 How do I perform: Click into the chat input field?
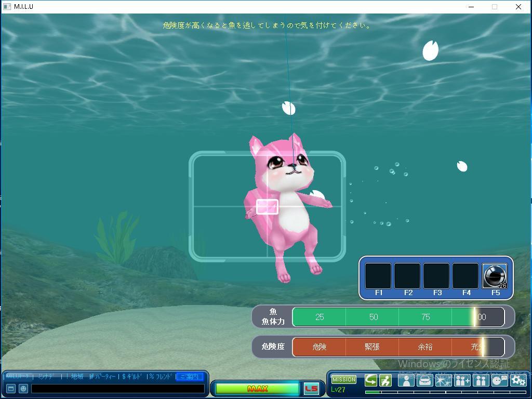tap(118, 389)
